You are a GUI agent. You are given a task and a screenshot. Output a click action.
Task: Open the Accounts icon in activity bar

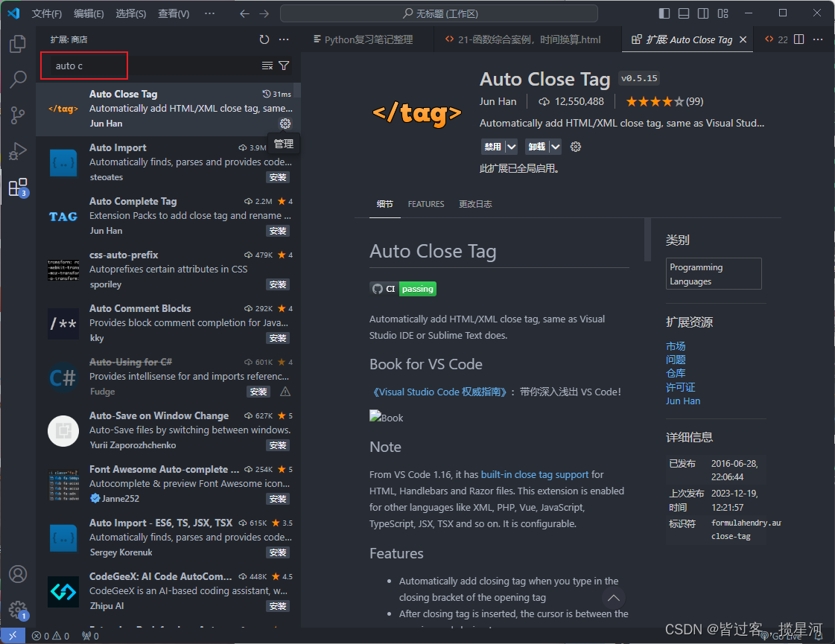pos(18,574)
